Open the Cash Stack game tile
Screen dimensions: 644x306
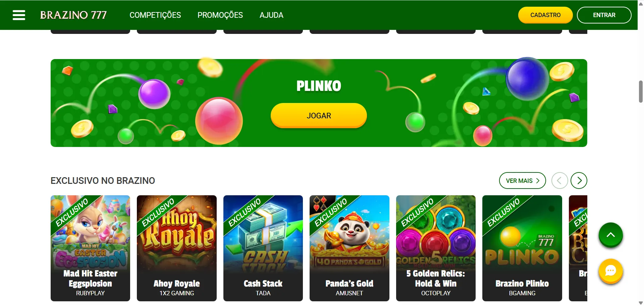(263, 248)
